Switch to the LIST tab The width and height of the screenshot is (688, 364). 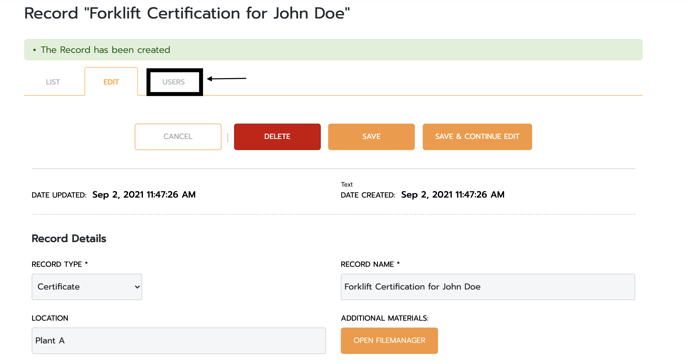pyautogui.click(x=53, y=82)
